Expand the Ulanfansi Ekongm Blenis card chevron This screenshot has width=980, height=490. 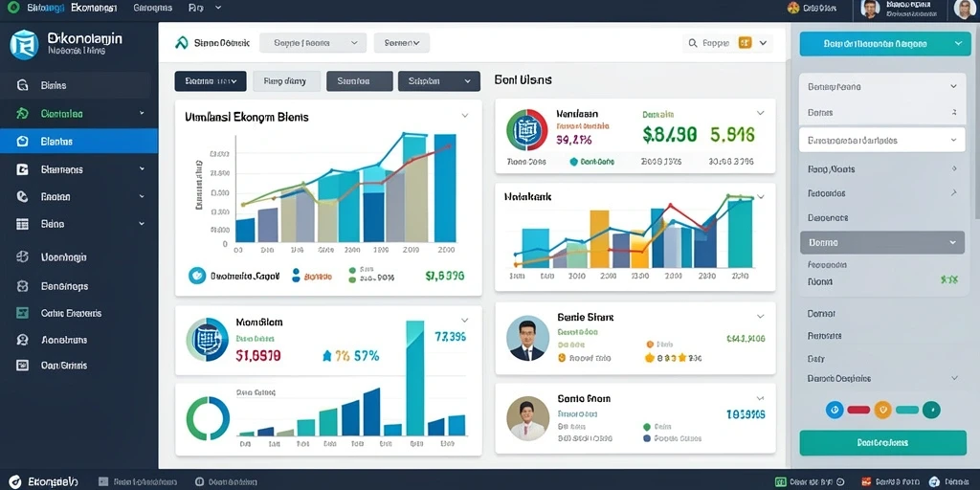465,116
